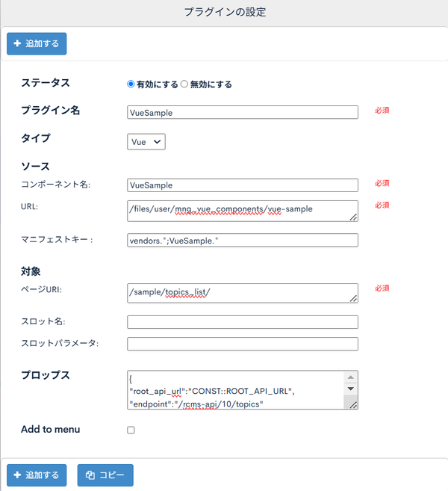This screenshot has height=491, width=448.
Task: Click the 必須 label beside プラグイン名
Action: tap(382, 110)
